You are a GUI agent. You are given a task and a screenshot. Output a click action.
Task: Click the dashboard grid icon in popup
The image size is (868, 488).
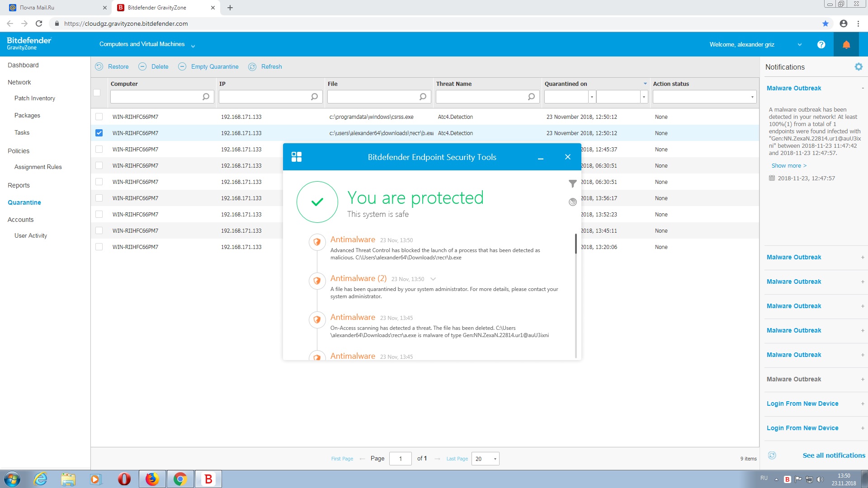pyautogui.click(x=297, y=157)
